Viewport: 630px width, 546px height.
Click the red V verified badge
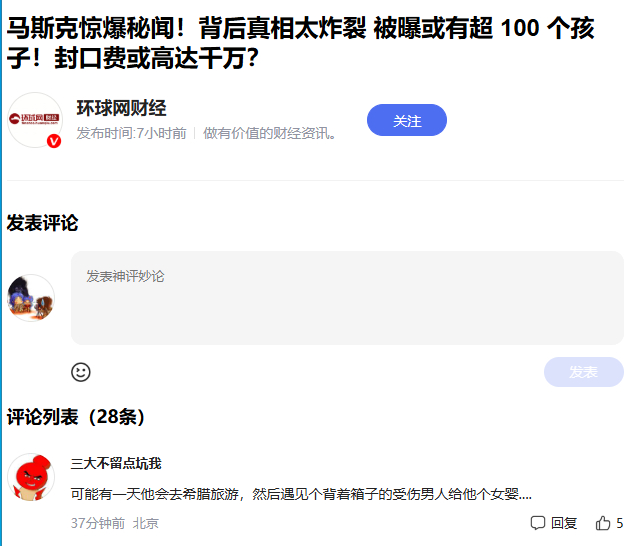coord(54,141)
